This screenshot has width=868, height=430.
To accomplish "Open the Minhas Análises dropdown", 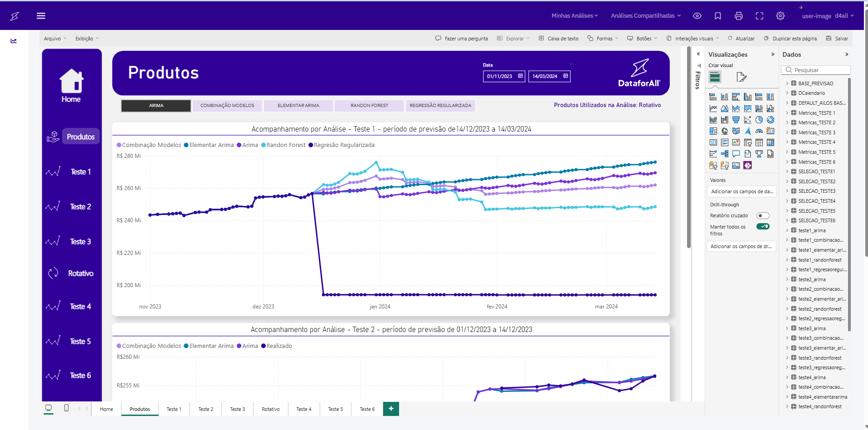I will click(x=575, y=16).
